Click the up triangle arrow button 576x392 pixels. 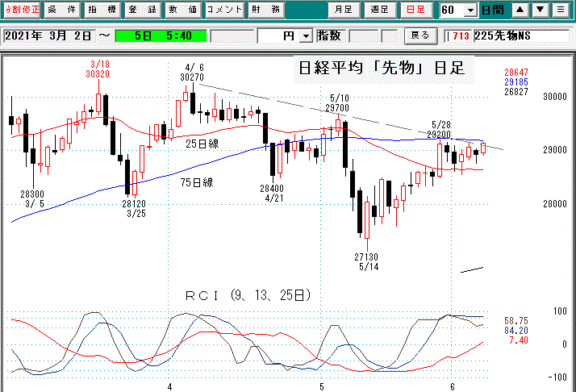tap(520, 10)
